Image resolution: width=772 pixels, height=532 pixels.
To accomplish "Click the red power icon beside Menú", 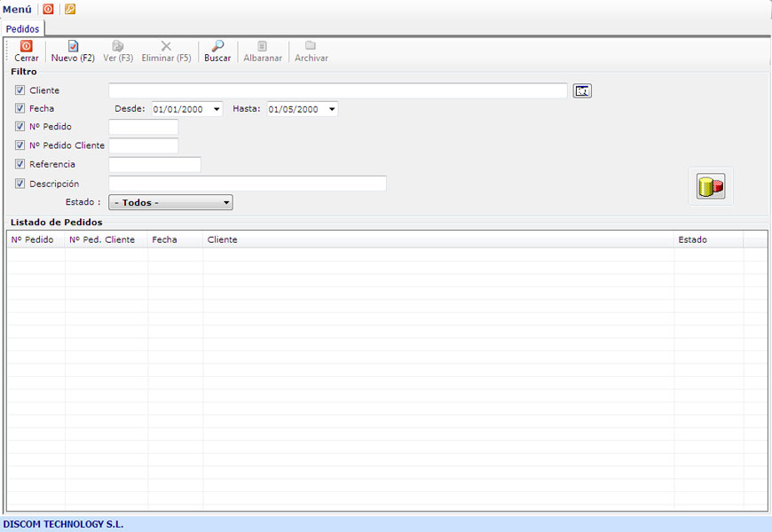I will point(48,9).
